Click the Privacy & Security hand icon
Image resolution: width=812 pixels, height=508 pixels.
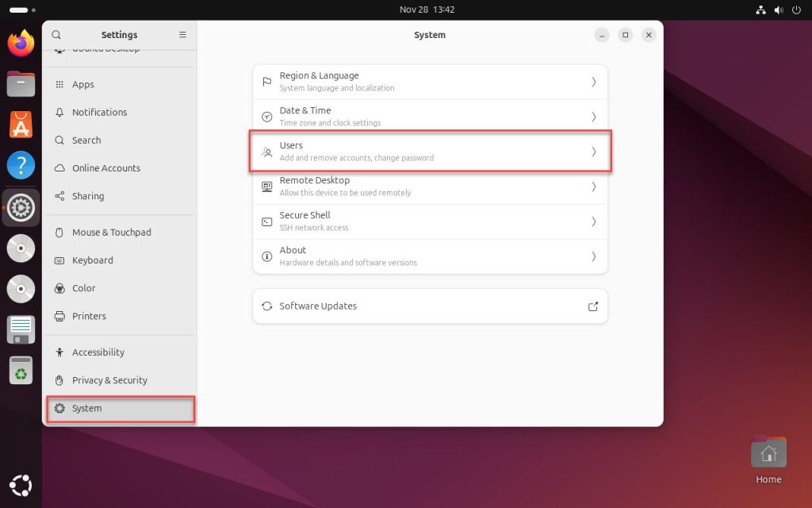[59, 380]
